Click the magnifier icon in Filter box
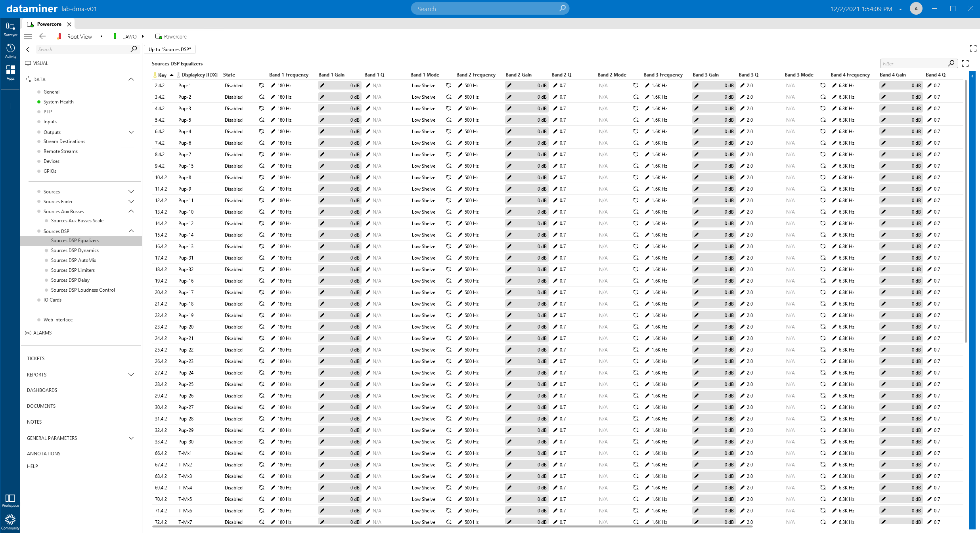This screenshot has height=533, width=980. click(x=951, y=63)
